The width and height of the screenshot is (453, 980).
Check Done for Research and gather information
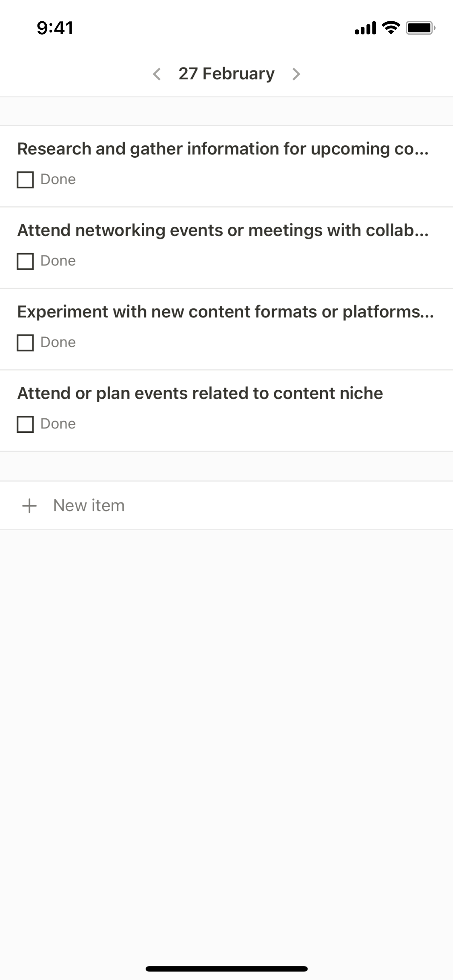click(x=25, y=180)
